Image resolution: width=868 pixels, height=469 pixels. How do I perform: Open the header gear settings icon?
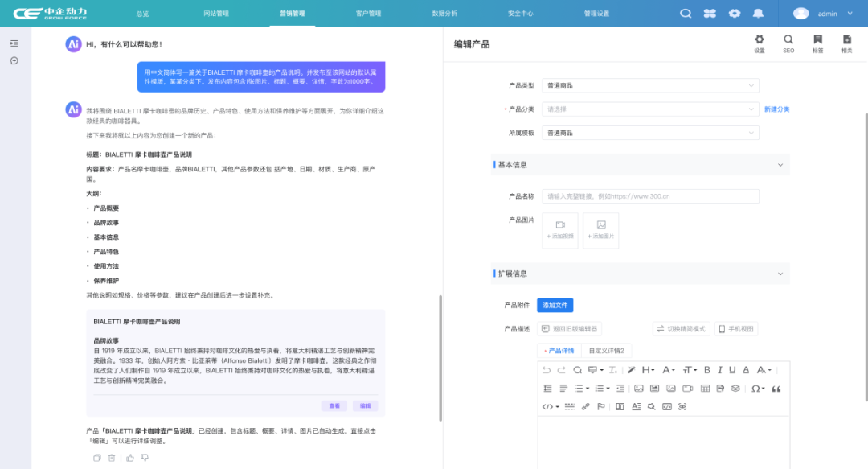click(734, 14)
